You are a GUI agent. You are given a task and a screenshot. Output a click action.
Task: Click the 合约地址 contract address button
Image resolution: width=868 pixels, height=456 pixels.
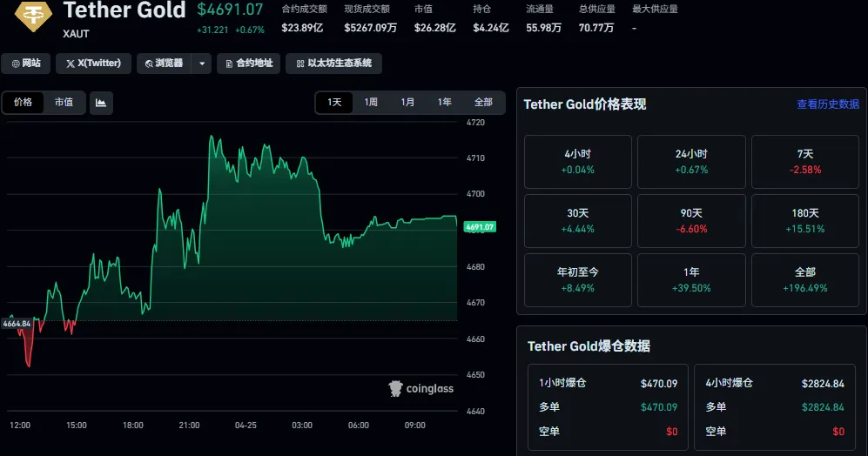coord(249,64)
